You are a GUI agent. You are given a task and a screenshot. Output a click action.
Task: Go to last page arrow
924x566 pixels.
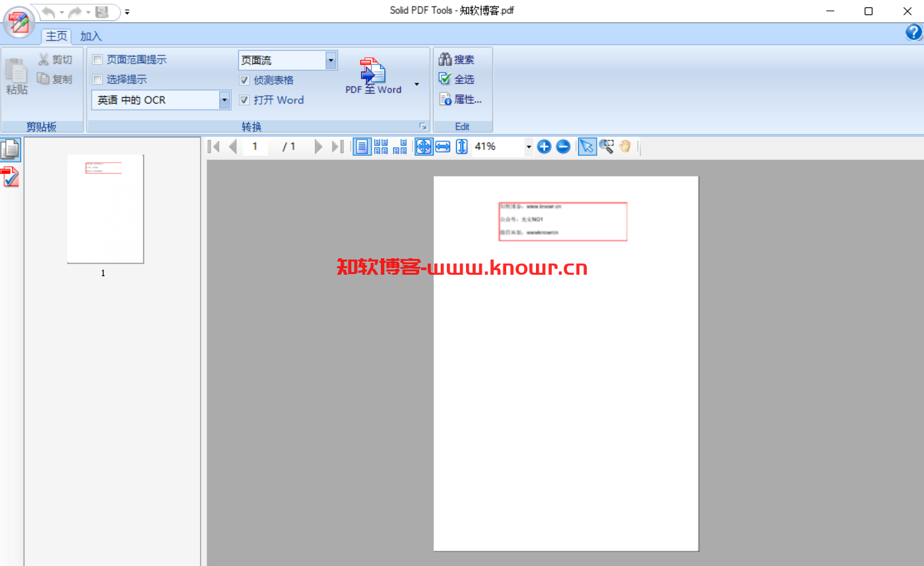[x=337, y=147]
